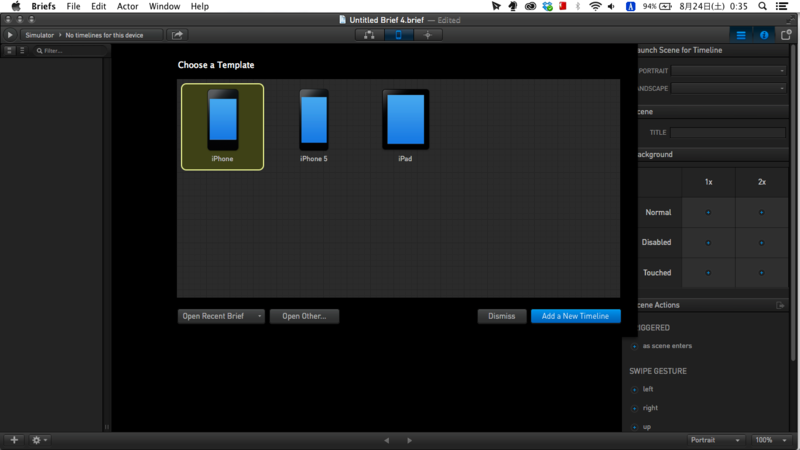Click the volume speaker menu bar icon

(x=611, y=6)
